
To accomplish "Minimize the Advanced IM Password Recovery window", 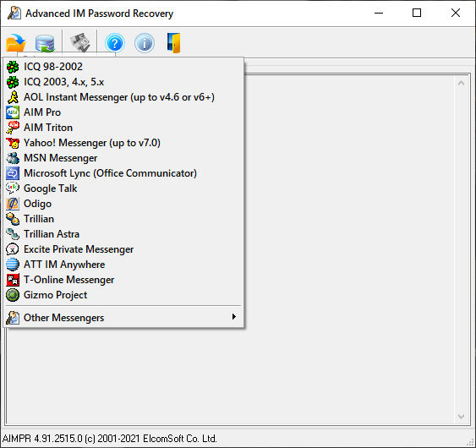I will [379, 13].
